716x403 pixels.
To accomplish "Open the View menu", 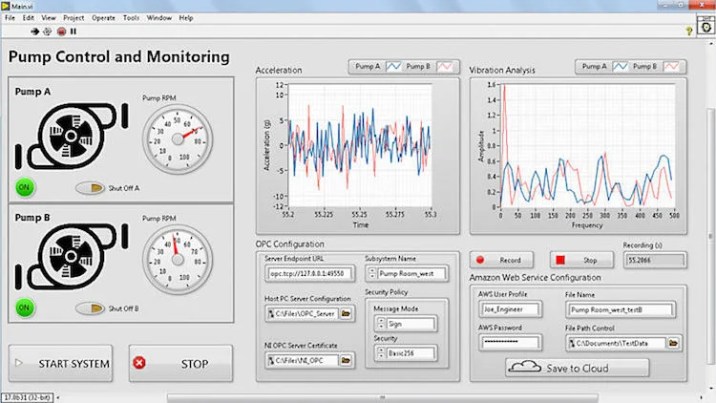I will coord(48,18).
